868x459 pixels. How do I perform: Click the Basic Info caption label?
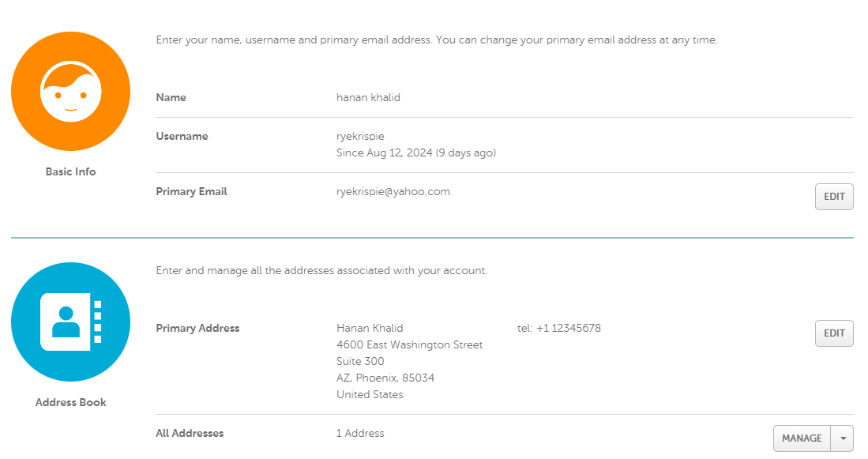click(x=70, y=171)
